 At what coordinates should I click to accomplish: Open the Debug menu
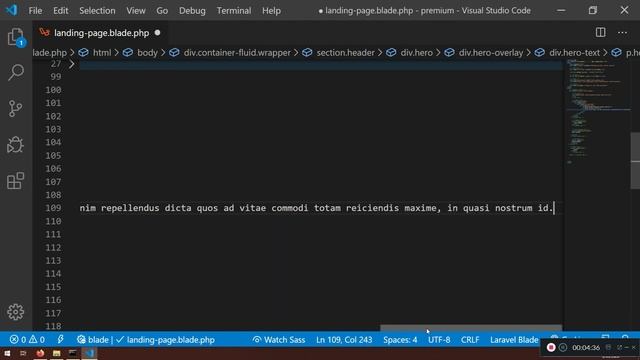coord(192,11)
